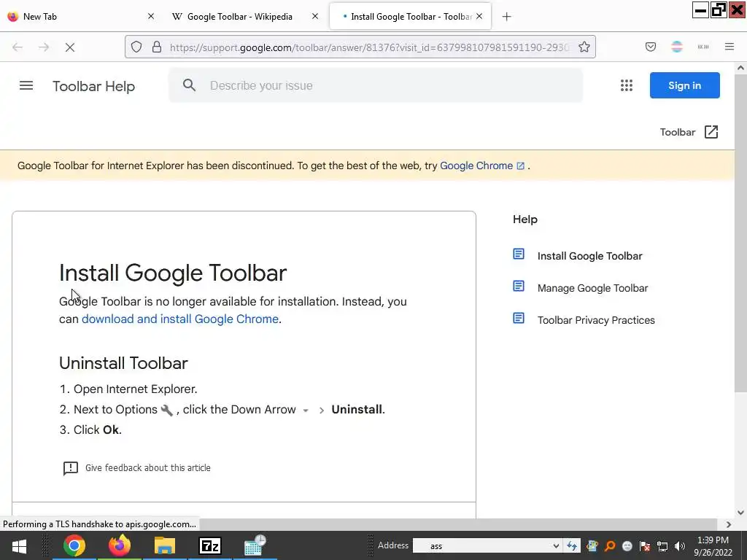The height and width of the screenshot is (560, 747).
Task: Click the horizontal scrollbar right arrow
Action: [x=729, y=524]
